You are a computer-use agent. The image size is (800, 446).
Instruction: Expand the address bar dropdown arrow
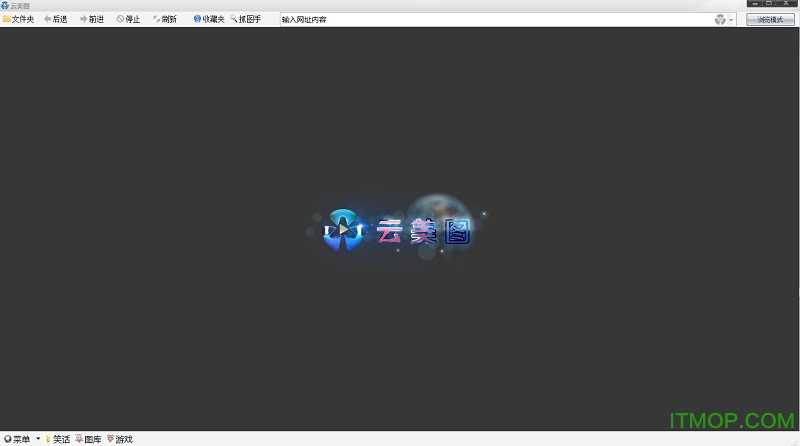click(x=731, y=20)
